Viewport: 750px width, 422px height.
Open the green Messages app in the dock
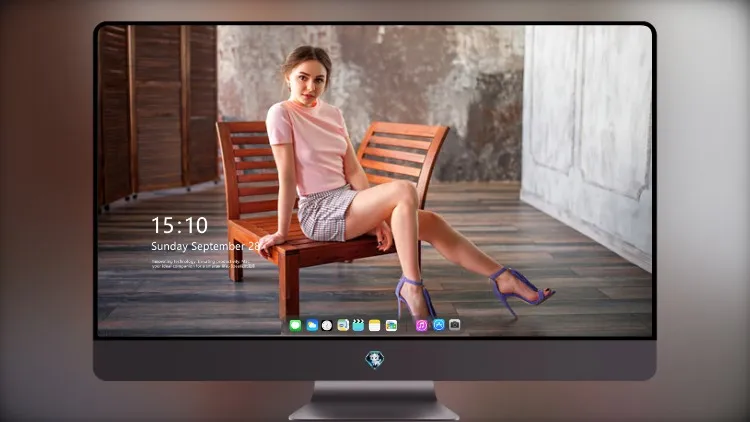295,325
